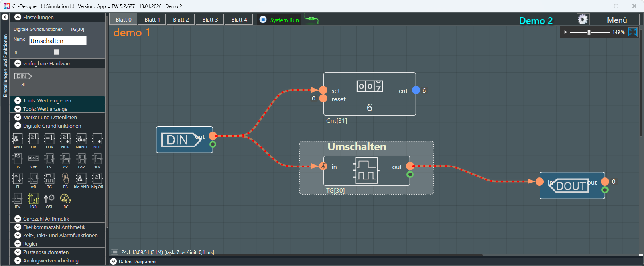Switch to the Blatt 2 tab

(x=181, y=20)
